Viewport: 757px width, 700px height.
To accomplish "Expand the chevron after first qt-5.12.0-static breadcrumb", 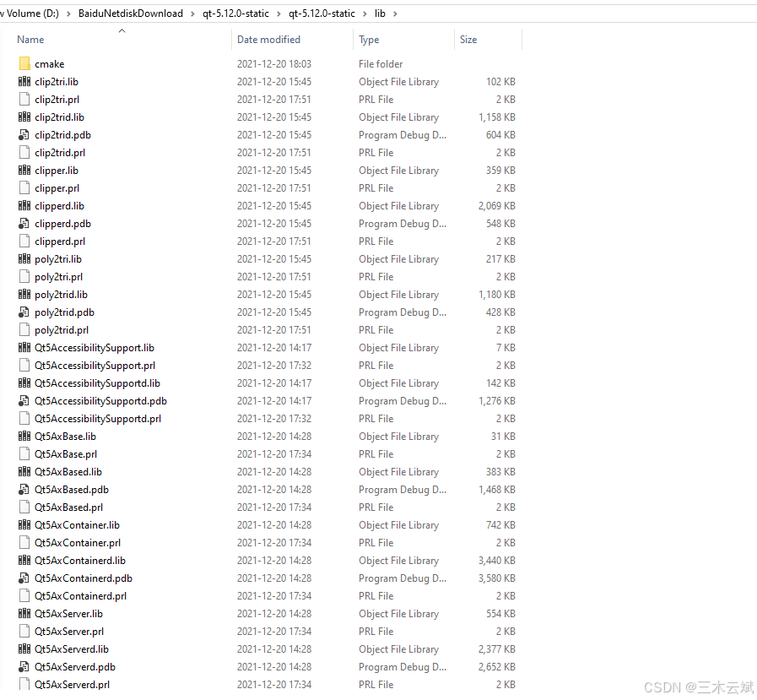I will point(278,14).
